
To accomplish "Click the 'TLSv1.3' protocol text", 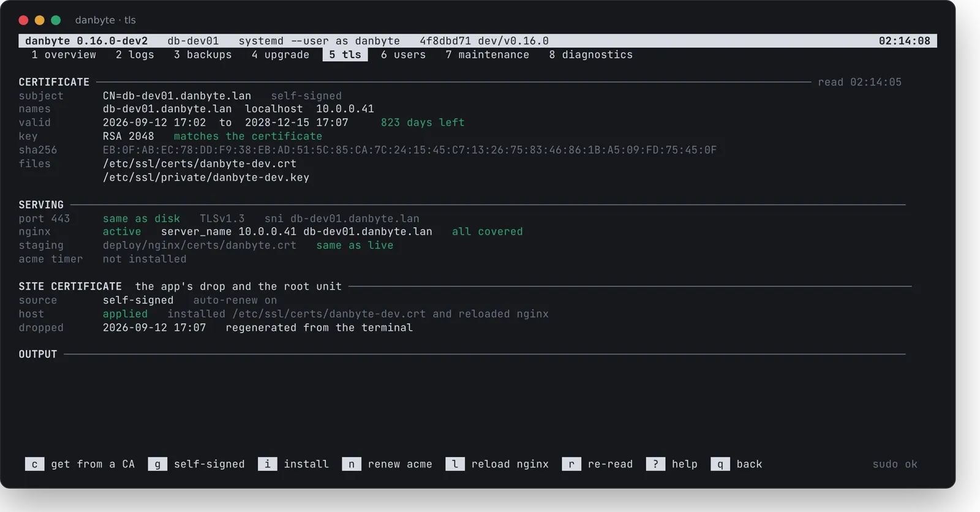I will point(222,219).
